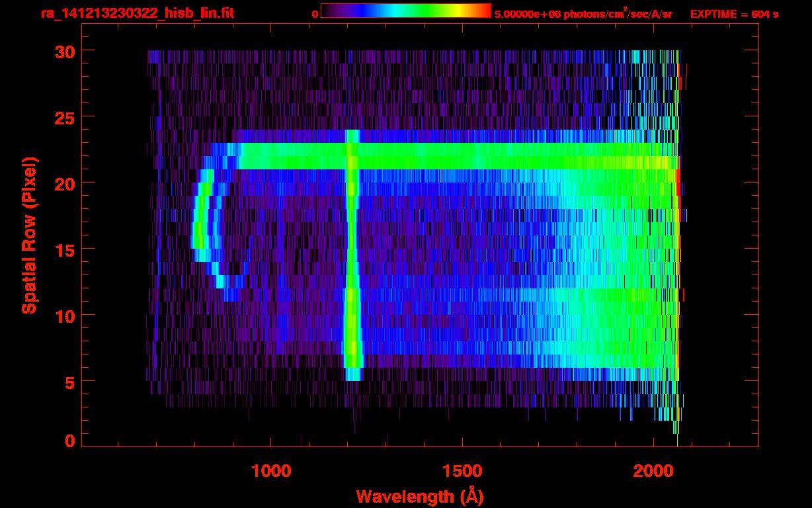Click the colorbar minimum label 0

click(315, 13)
